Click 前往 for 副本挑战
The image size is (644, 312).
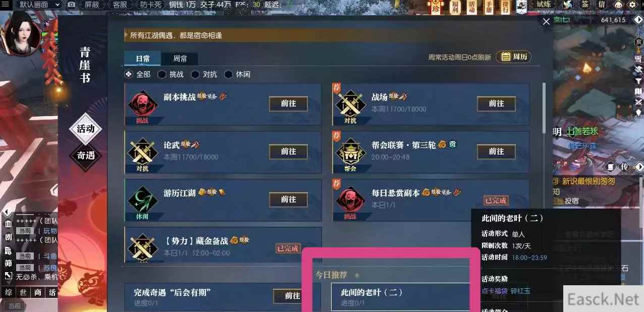(x=288, y=103)
